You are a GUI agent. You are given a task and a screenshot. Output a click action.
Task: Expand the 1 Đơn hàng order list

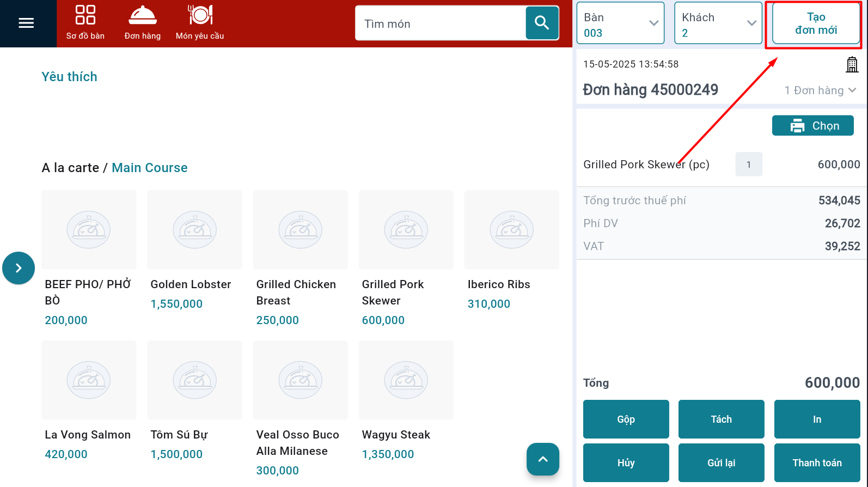click(x=820, y=90)
